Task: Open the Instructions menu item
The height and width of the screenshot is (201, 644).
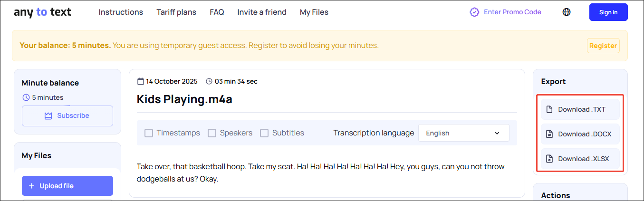Action: 121,12
